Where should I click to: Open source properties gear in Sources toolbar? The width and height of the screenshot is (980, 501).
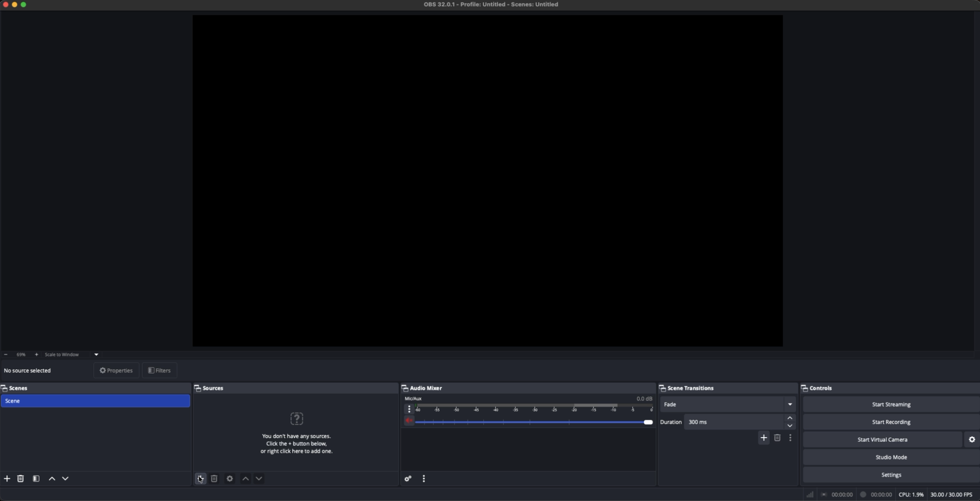coord(230,479)
